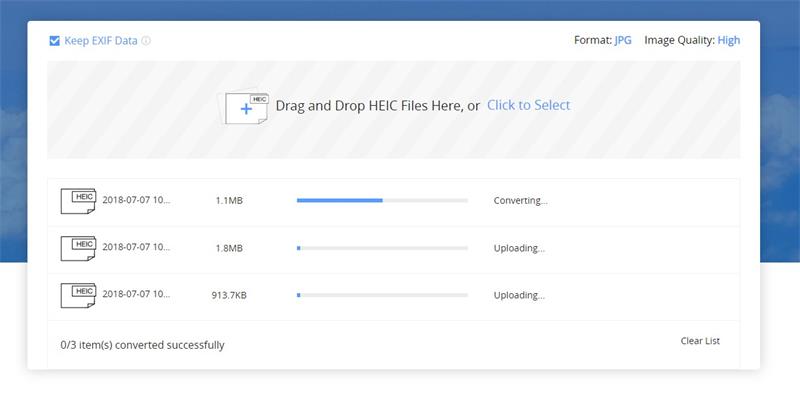This screenshot has width=800, height=399.
Task: Click progress bar of the 1.8MB file
Action: tap(382, 248)
